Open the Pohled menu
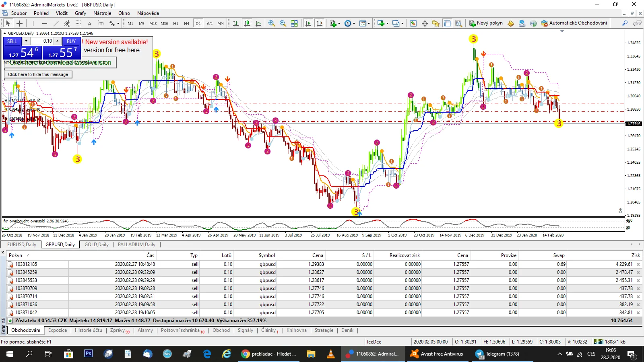Screen dimensions: 644x362 [41, 13]
